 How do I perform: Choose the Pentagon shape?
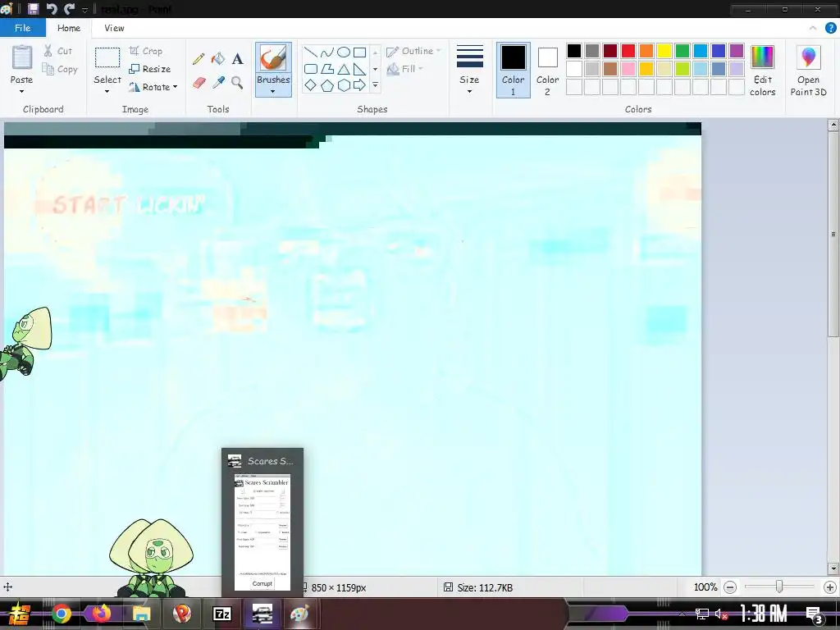tap(326, 85)
